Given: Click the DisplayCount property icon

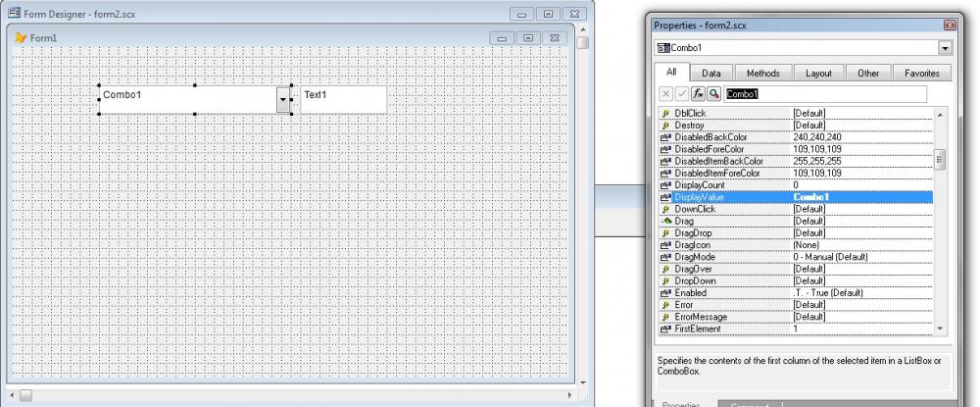Looking at the screenshot, I should pos(665,185).
